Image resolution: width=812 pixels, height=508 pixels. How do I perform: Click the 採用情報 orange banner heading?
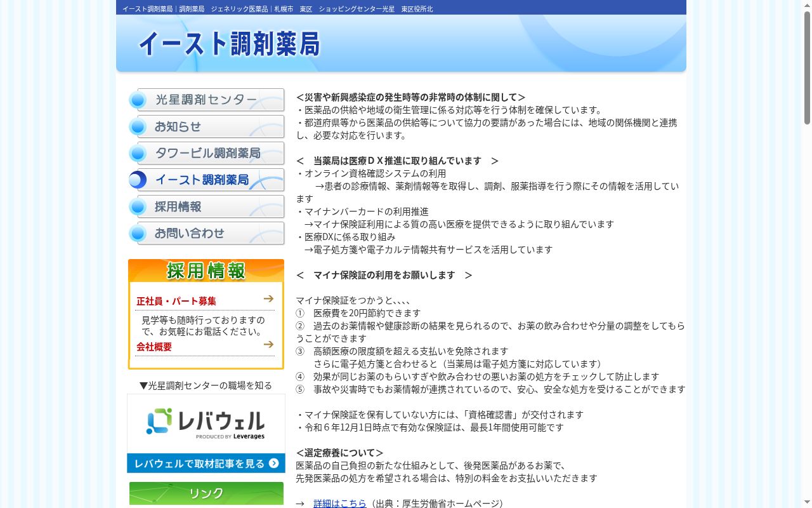click(x=206, y=271)
